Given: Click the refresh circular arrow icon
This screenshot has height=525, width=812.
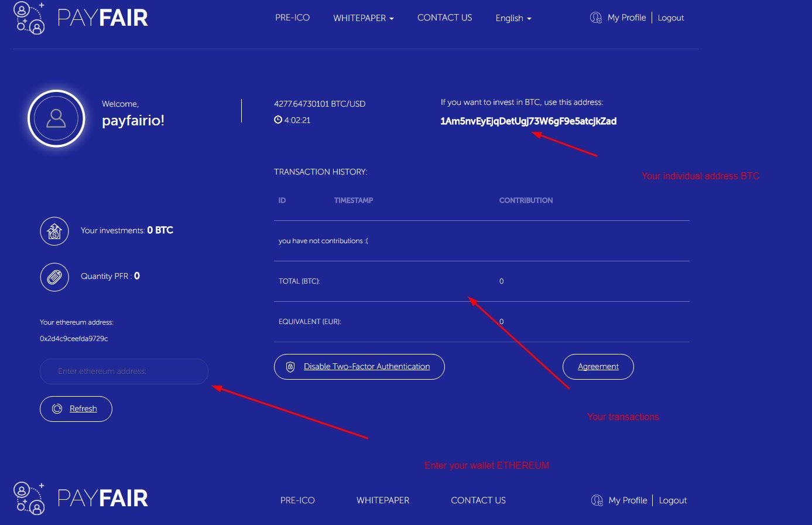Looking at the screenshot, I should [x=57, y=409].
